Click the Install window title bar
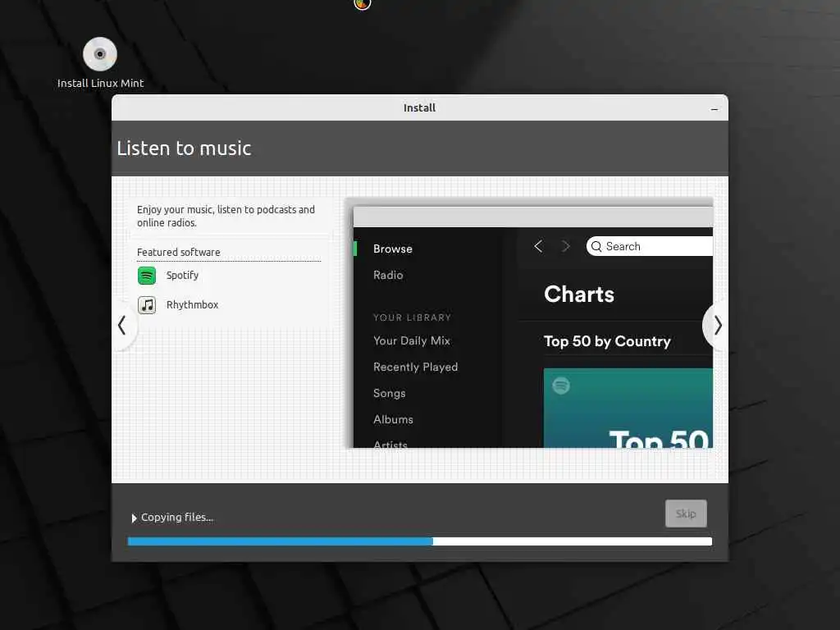Image resolution: width=840 pixels, height=630 pixels. 419,107
